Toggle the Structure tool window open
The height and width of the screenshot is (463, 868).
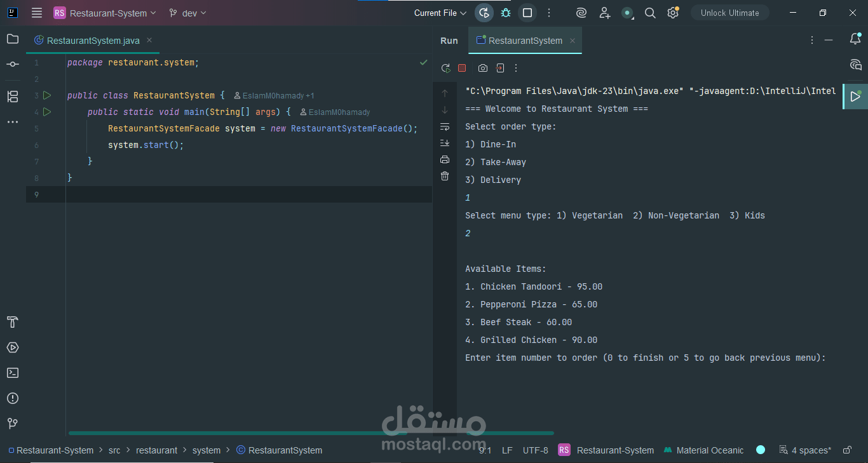coord(13,97)
